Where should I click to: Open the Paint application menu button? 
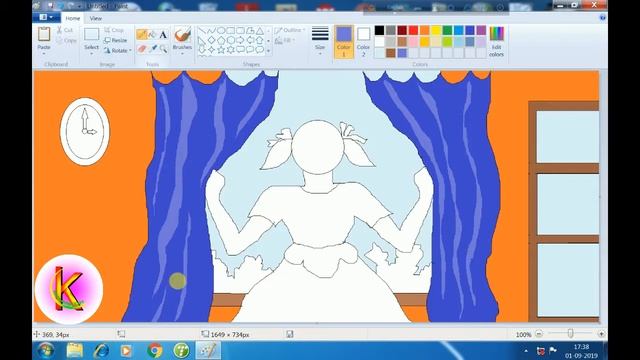45,17
